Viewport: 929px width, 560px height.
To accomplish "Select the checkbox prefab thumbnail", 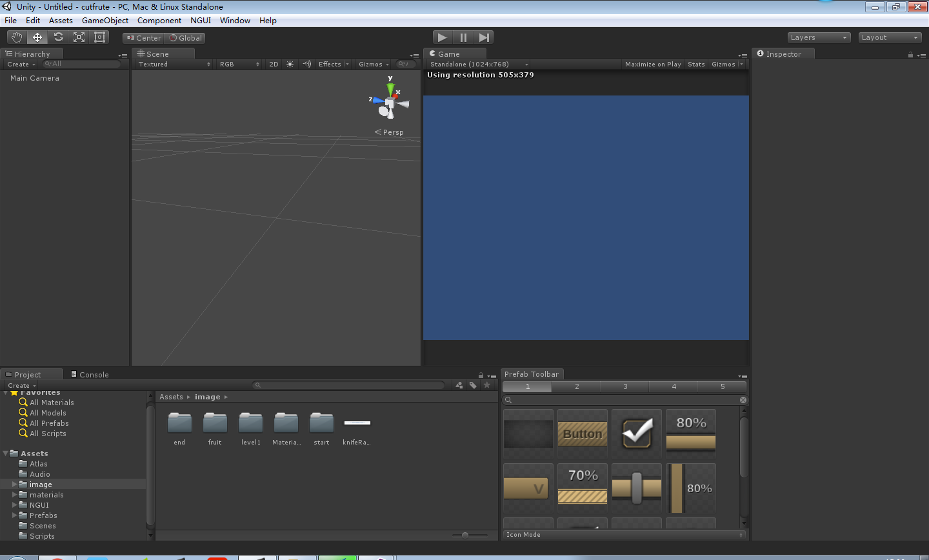I will click(x=637, y=434).
